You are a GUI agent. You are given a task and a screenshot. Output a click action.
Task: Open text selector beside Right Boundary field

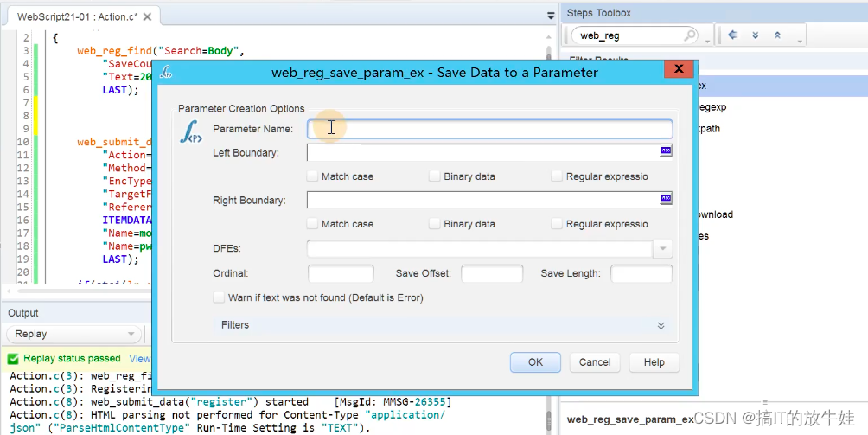(x=666, y=198)
